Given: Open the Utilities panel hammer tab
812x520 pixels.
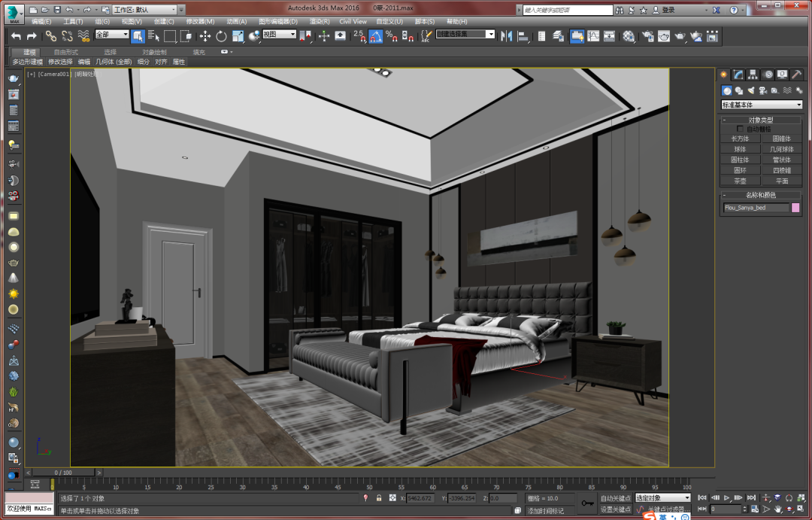Looking at the screenshot, I should (796, 75).
